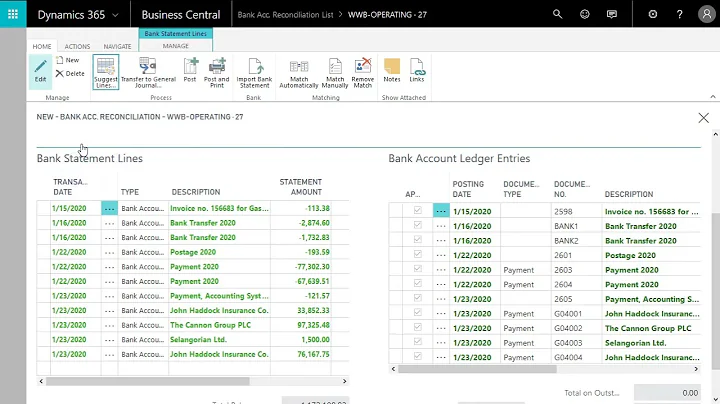Switch to the HOME ribbon tab
The width and height of the screenshot is (720, 404).
coord(42,46)
